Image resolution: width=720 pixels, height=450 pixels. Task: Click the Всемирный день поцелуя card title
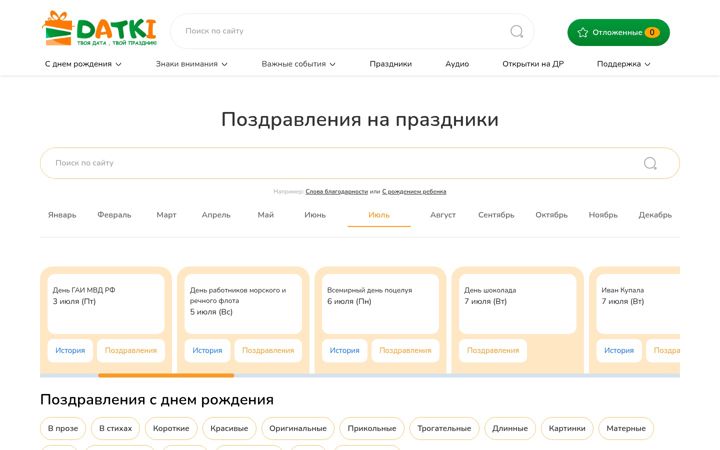369,290
